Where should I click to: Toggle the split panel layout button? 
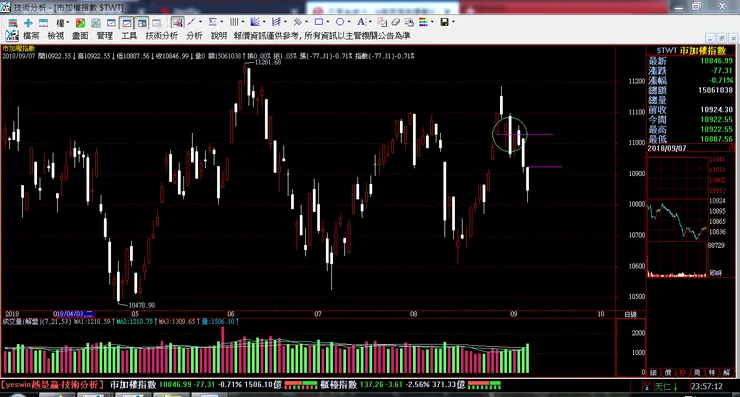point(142,23)
